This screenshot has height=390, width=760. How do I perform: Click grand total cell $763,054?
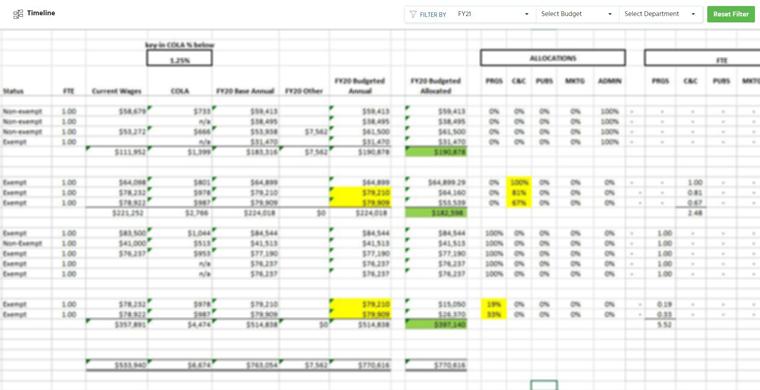click(x=245, y=365)
